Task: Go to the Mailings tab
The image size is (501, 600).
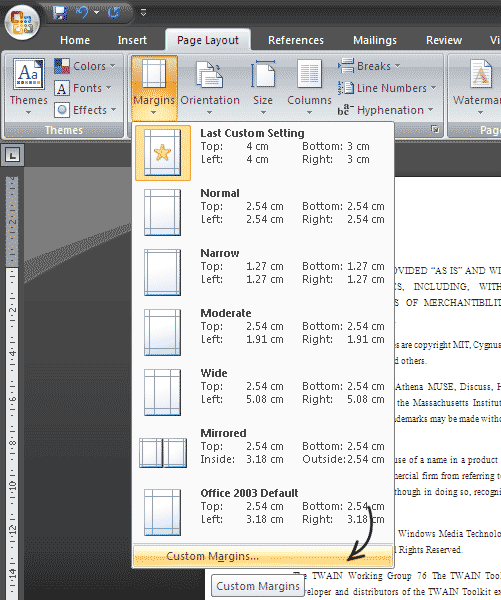Action: point(375,40)
